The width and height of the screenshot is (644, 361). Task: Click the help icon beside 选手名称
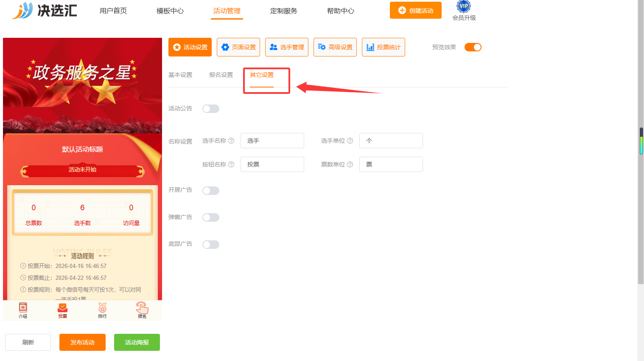coord(231,141)
